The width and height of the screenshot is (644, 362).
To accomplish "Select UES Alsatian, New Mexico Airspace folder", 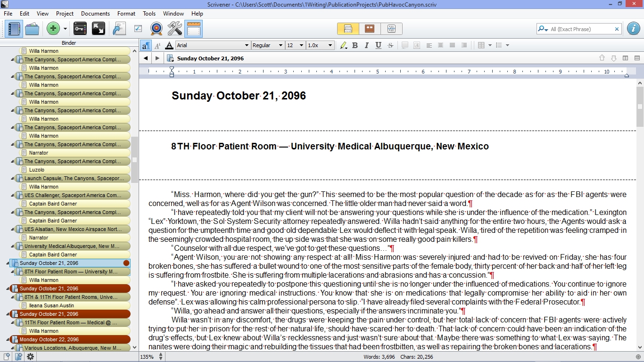I will point(73,229).
